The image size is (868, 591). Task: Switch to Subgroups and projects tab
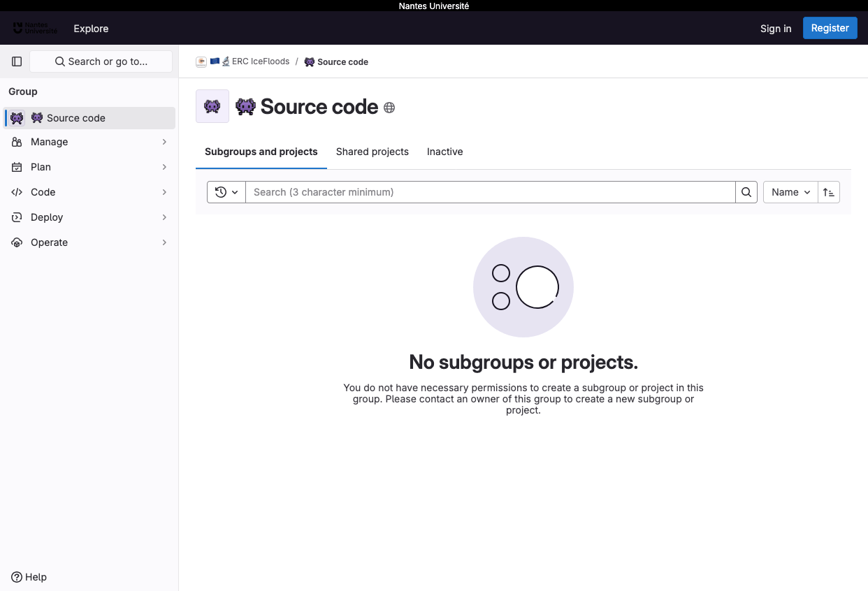[261, 152]
